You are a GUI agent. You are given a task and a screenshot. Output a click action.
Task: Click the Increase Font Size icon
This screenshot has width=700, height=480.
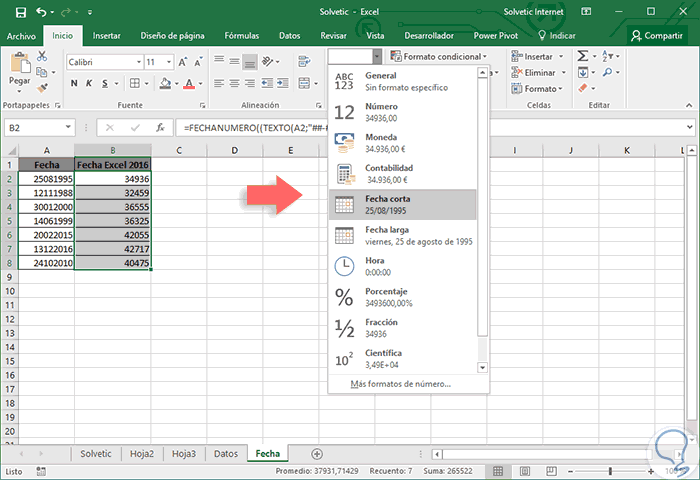coord(181,62)
